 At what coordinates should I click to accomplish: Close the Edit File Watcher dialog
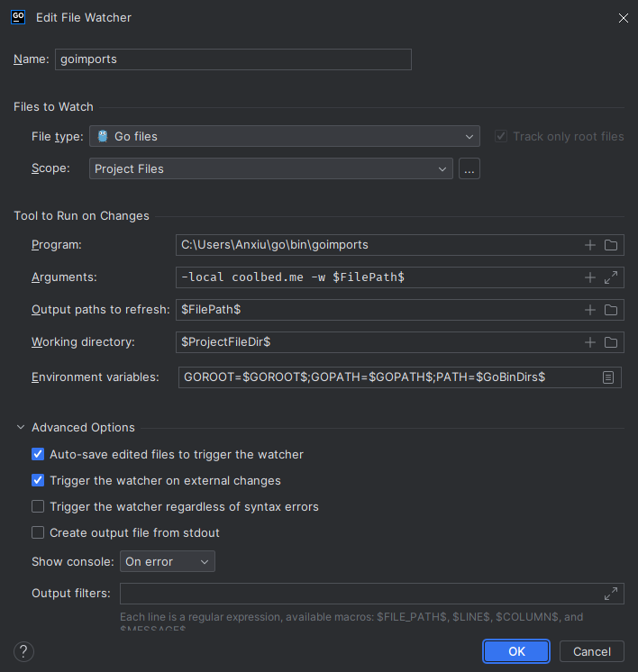[x=623, y=18]
